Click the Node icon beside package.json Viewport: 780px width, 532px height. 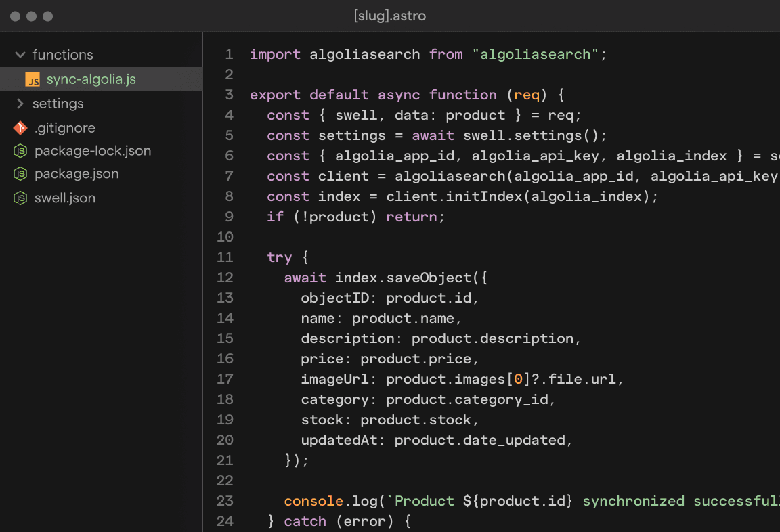(x=20, y=174)
